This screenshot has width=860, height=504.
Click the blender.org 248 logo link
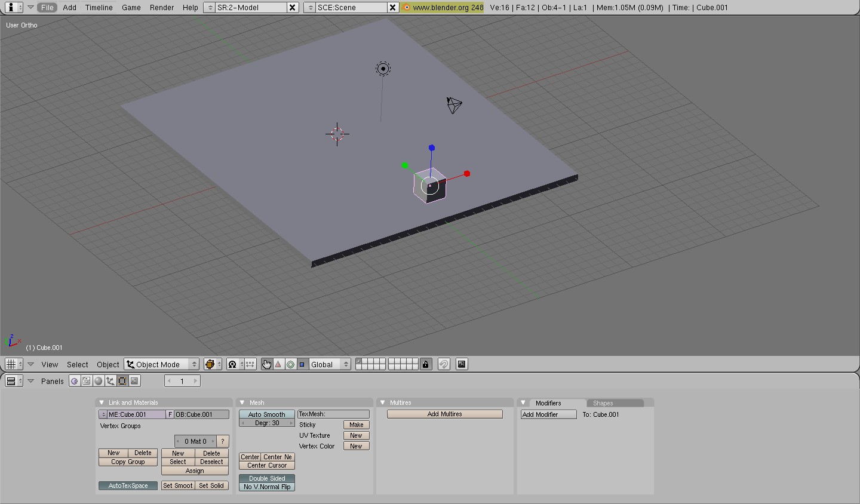443,7
